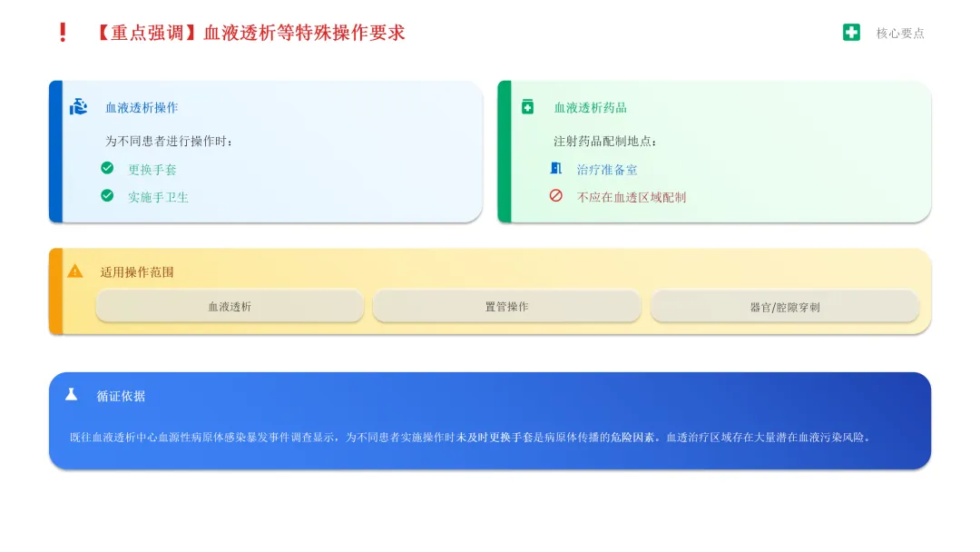980x552 pixels.
Task: Click the green checkmark next to 更换手套
Action: (x=107, y=168)
